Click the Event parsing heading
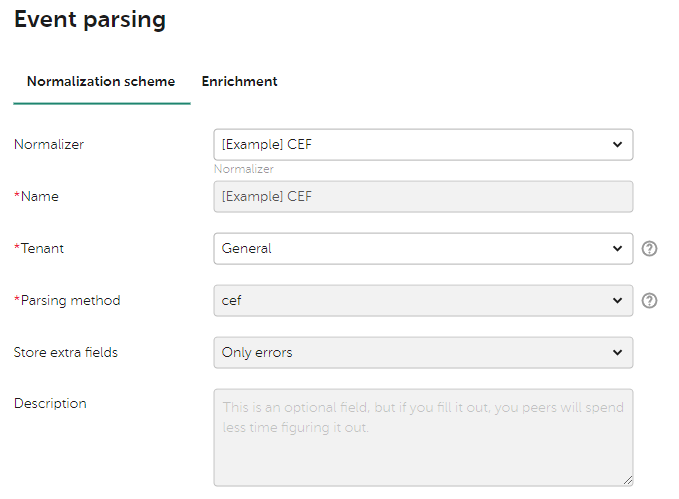The image size is (679, 499). (x=90, y=20)
